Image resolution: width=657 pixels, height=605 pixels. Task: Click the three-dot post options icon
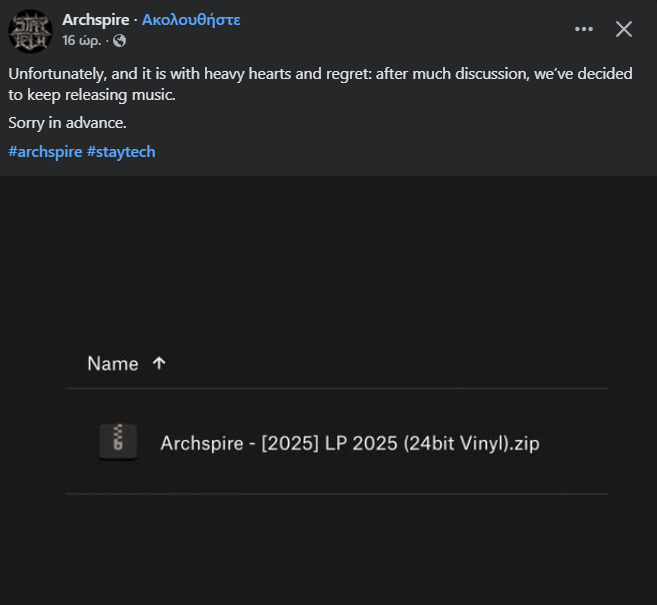point(584,29)
